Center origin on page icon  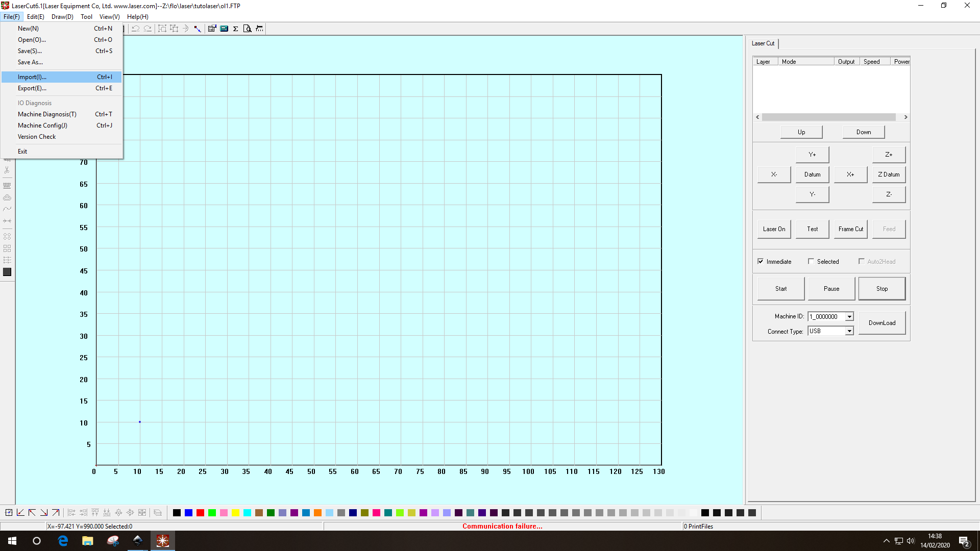click(x=9, y=513)
